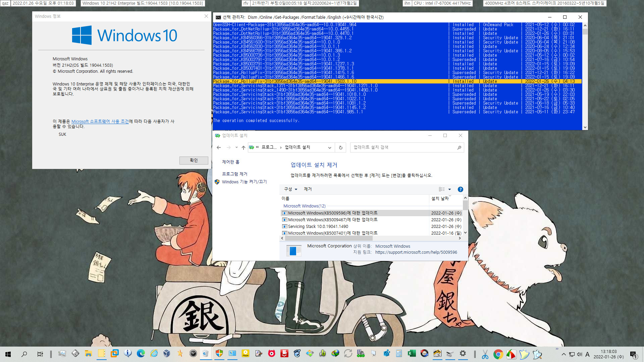Open Windows 기능 켜기/끄기 link

click(244, 182)
